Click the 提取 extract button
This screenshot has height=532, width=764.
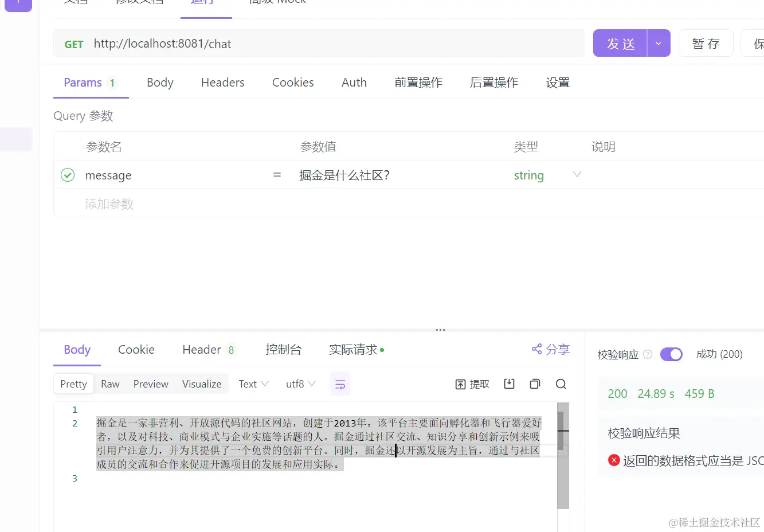pyautogui.click(x=472, y=384)
